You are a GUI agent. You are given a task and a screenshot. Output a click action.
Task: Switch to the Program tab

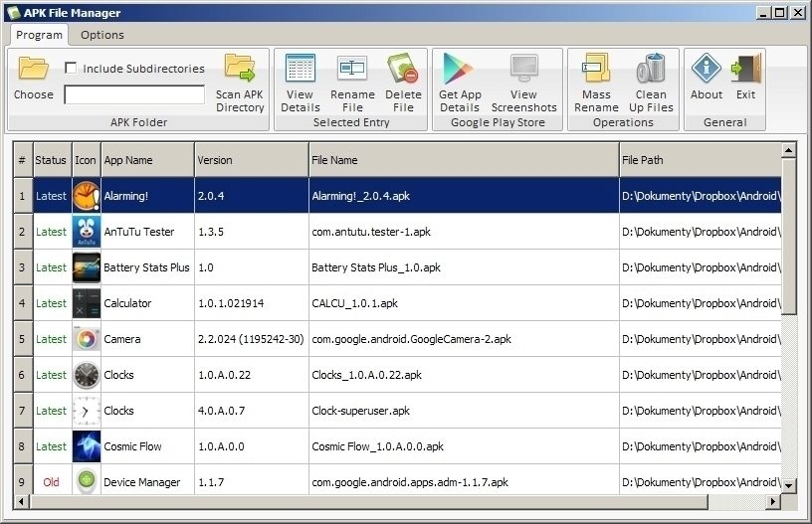pos(39,35)
